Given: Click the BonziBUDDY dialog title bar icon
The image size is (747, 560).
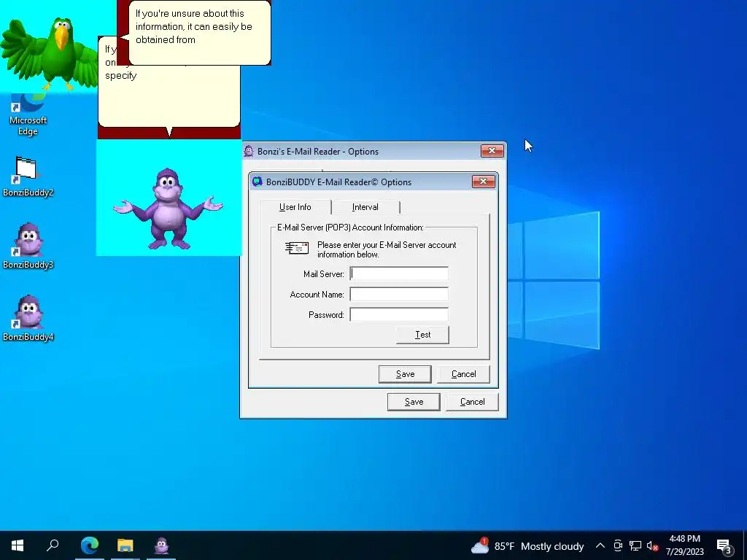Looking at the screenshot, I should click(258, 182).
